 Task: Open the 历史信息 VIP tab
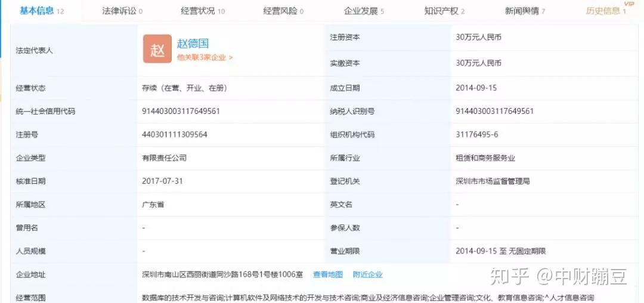pyautogui.click(x=606, y=11)
